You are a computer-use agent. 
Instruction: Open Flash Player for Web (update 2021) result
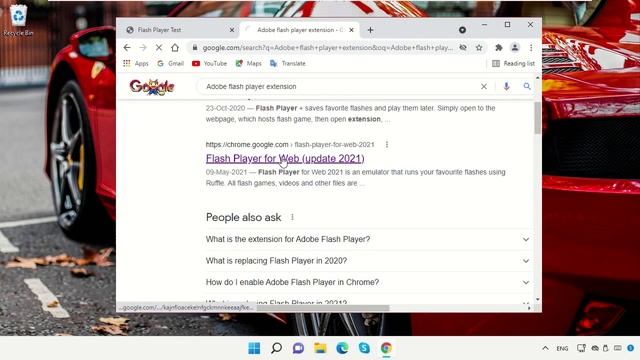click(285, 158)
